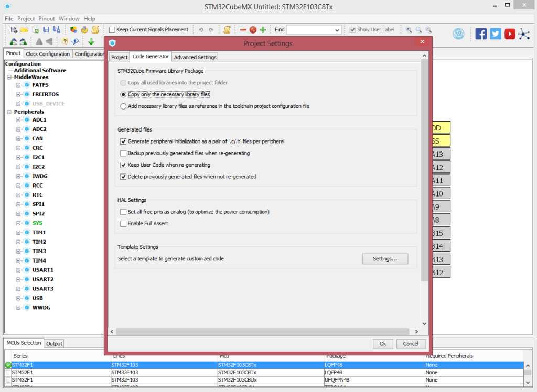Click the dialog scrollbar down arrow
Screen dimensions: 537x392
point(424,323)
